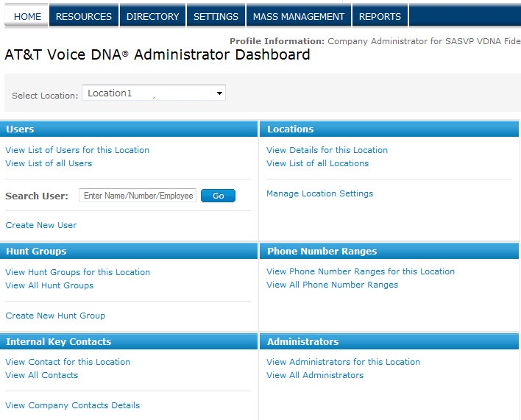
Task: Open View All Administrators
Action: click(x=315, y=375)
